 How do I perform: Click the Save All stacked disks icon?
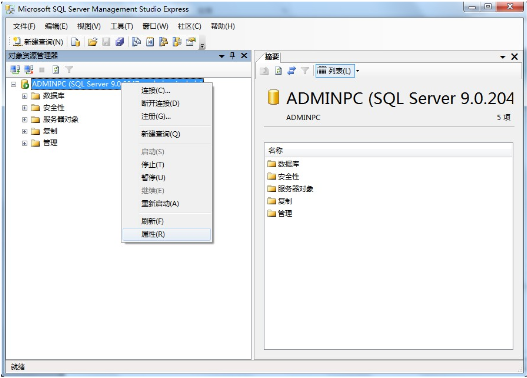coord(120,42)
